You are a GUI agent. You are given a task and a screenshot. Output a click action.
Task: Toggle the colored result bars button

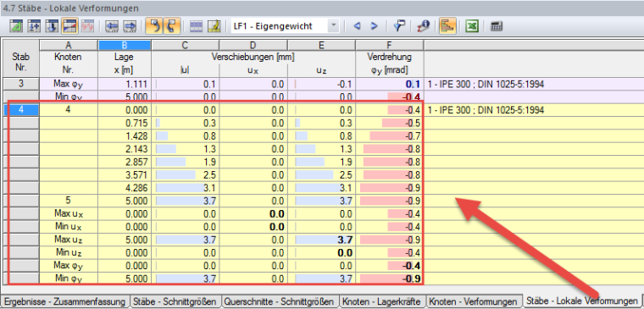[x=447, y=26]
